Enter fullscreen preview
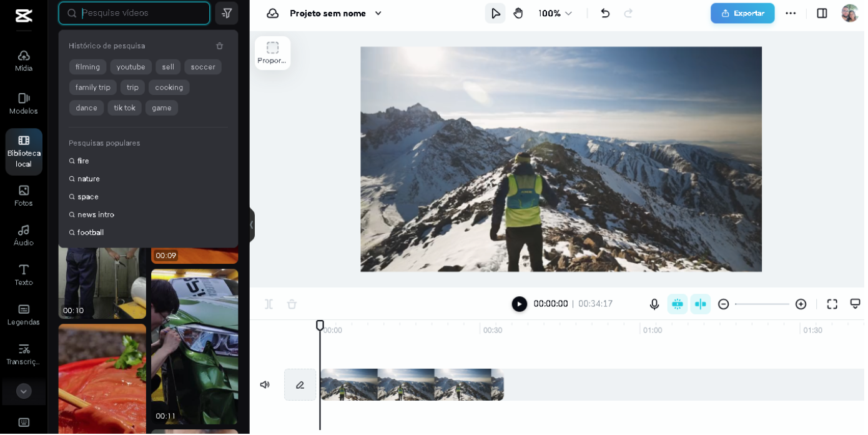This screenshot has width=868, height=435. (834, 304)
